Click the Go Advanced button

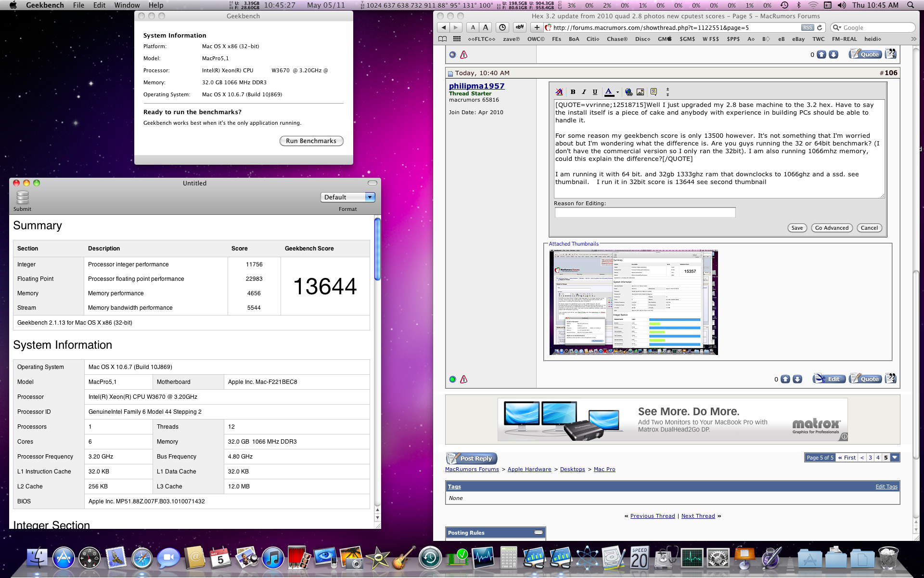click(832, 228)
